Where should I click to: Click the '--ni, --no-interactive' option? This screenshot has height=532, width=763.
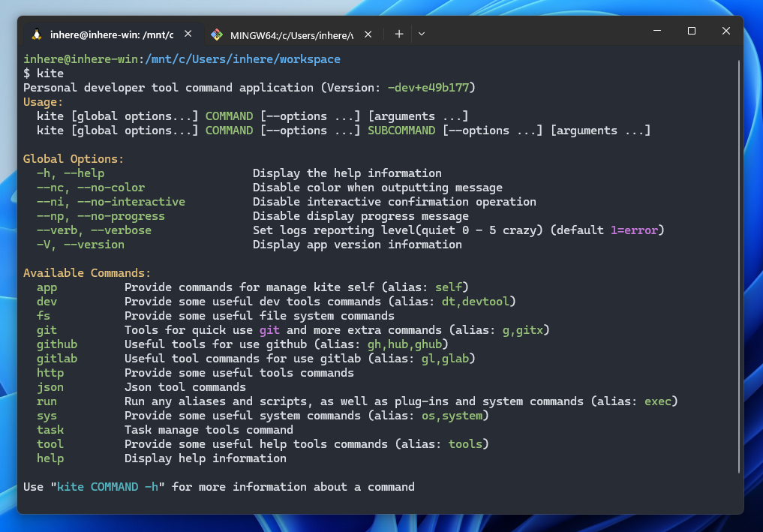tap(111, 202)
